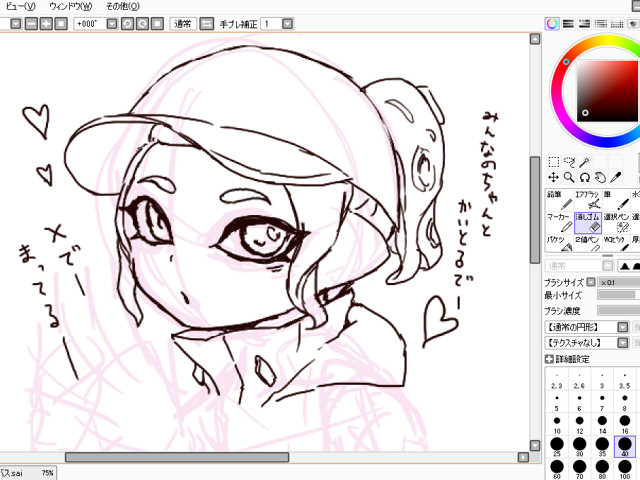Click the vertical scrollbar down arrow
Image resolution: width=640 pixels, height=480 pixels.
point(535,445)
